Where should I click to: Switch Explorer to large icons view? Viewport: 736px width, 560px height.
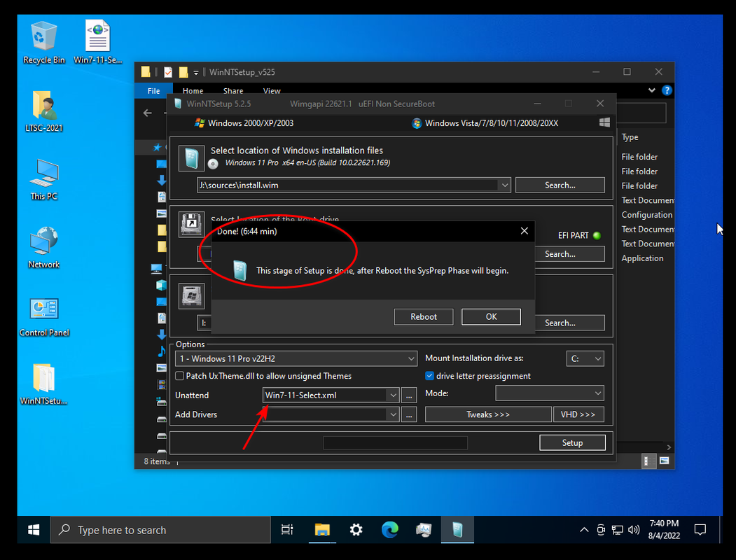pos(664,461)
